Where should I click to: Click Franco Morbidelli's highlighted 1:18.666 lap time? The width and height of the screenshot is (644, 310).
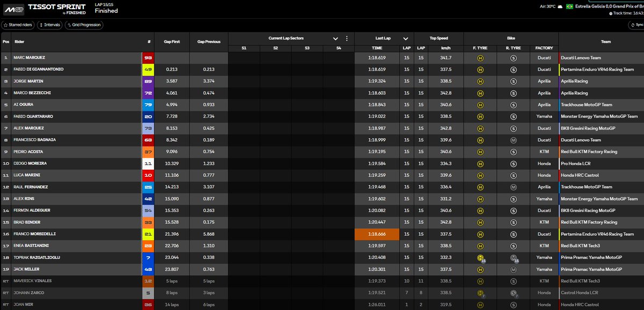coord(377,234)
